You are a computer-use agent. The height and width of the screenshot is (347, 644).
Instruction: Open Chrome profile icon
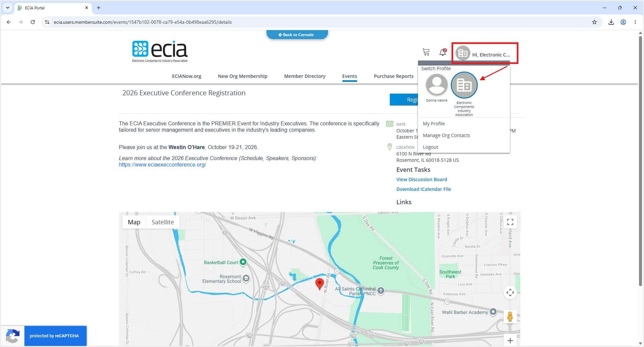tap(623, 22)
